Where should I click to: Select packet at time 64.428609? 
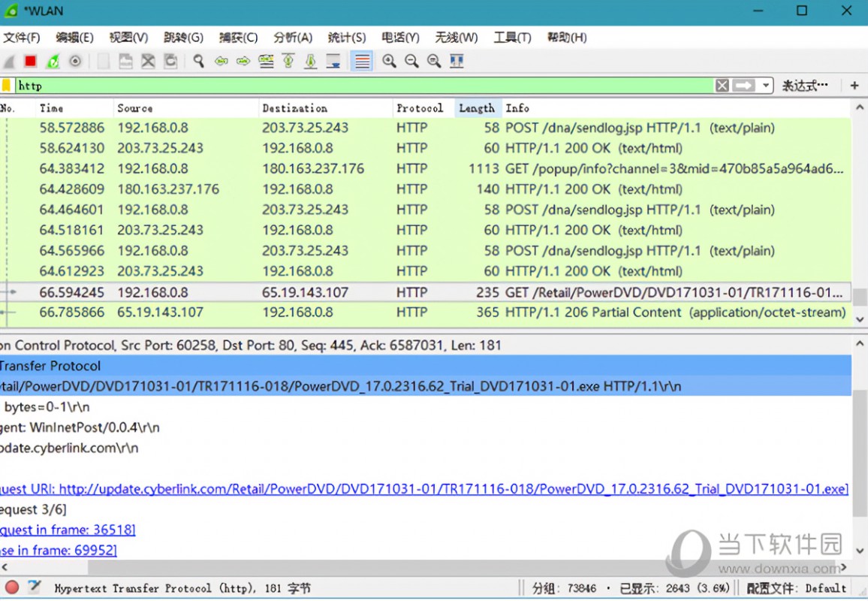pyautogui.click(x=425, y=189)
